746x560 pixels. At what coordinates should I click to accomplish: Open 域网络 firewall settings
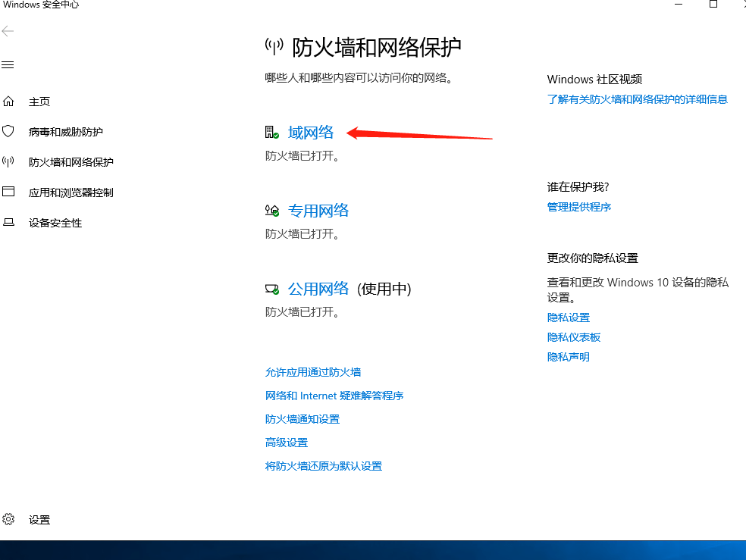coord(311,131)
